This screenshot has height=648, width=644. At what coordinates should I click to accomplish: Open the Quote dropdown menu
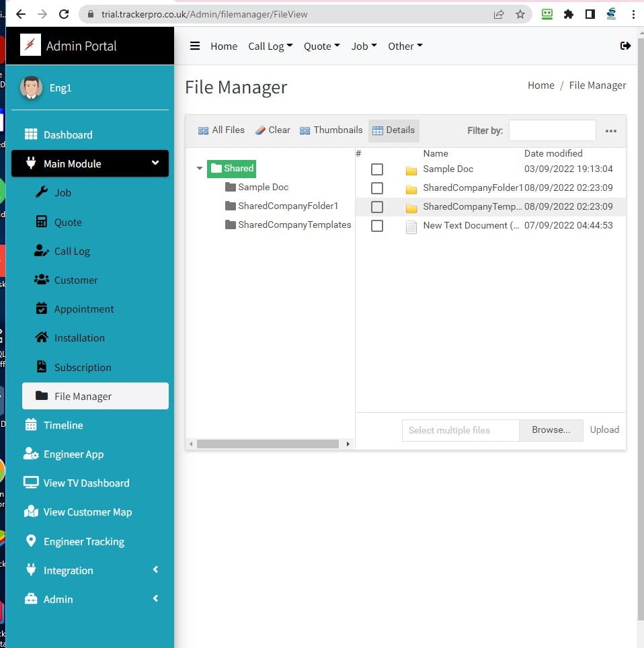pyautogui.click(x=321, y=46)
